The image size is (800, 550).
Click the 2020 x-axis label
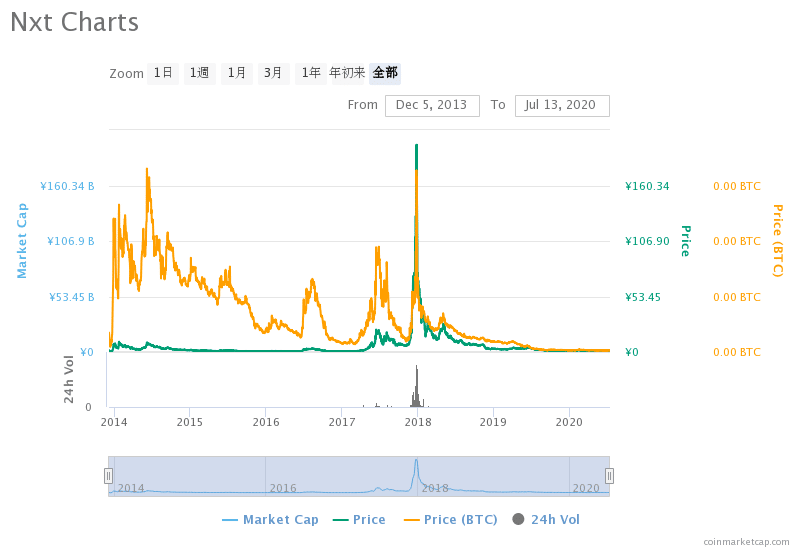(x=569, y=422)
